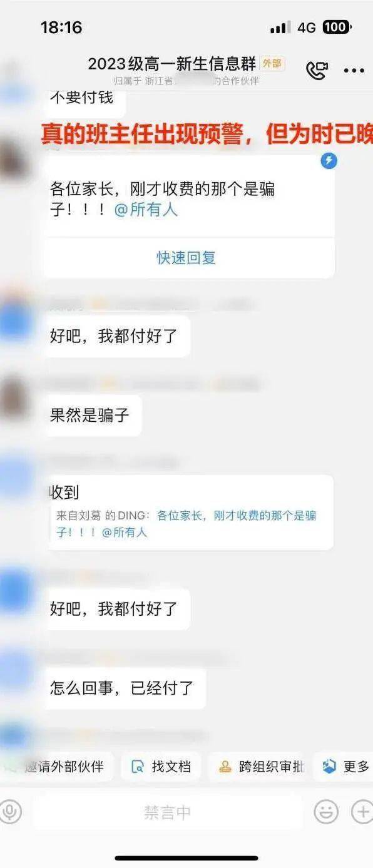Open the three-dot more options menu
Image resolution: width=373 pixels, height=868 pixels.
(354, 71)
